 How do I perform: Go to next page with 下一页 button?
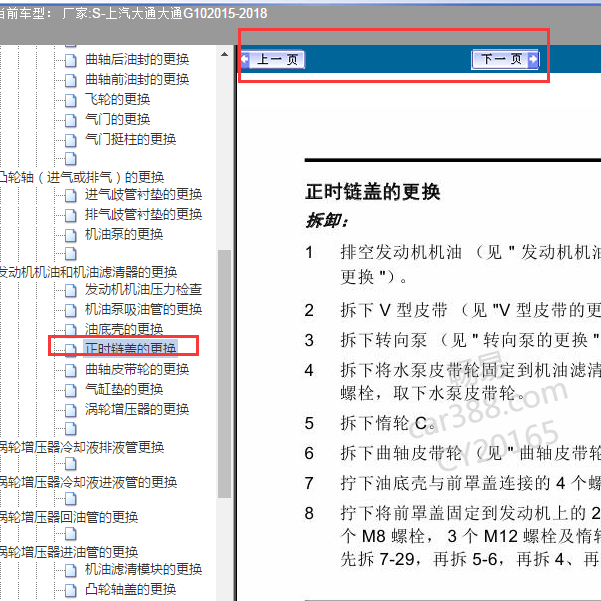tap(505, 59)
